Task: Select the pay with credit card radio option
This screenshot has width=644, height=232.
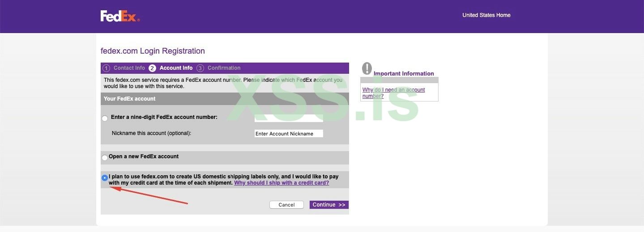Action: point(105,178)
